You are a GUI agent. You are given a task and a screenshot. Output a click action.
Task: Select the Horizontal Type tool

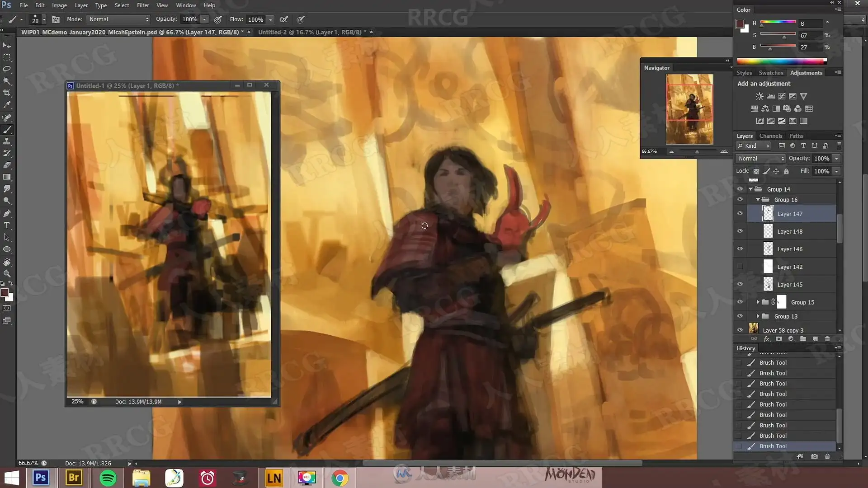pyautogui.click(x=7, y=225)
